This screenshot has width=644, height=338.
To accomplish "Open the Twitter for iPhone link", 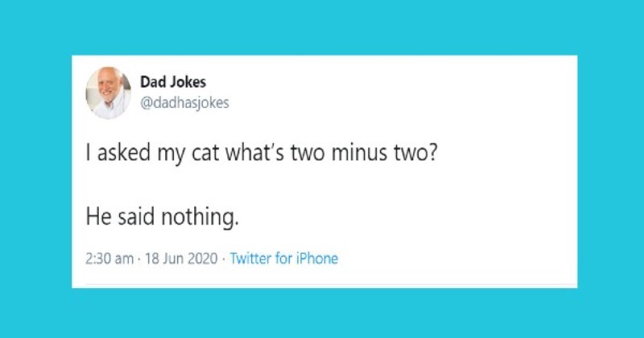I will click(x=284, y=259).
